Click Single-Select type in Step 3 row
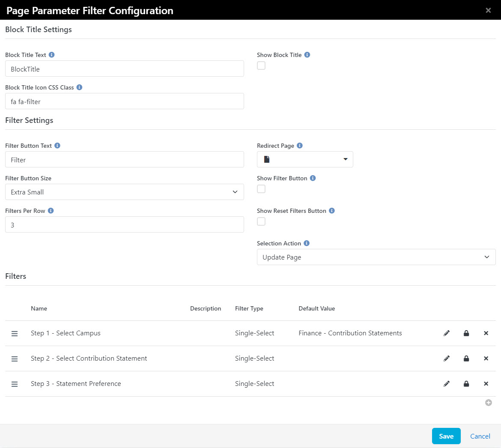 [254, 383]
